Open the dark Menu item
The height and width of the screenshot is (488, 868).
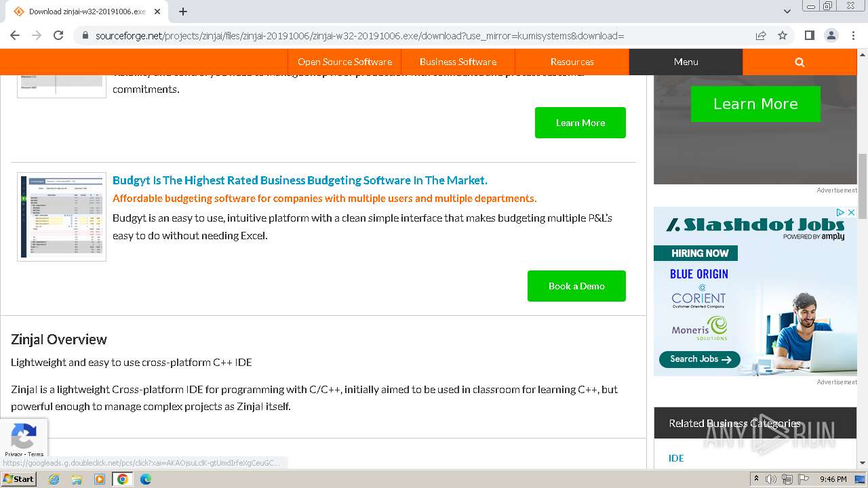[x=686, y=62]
